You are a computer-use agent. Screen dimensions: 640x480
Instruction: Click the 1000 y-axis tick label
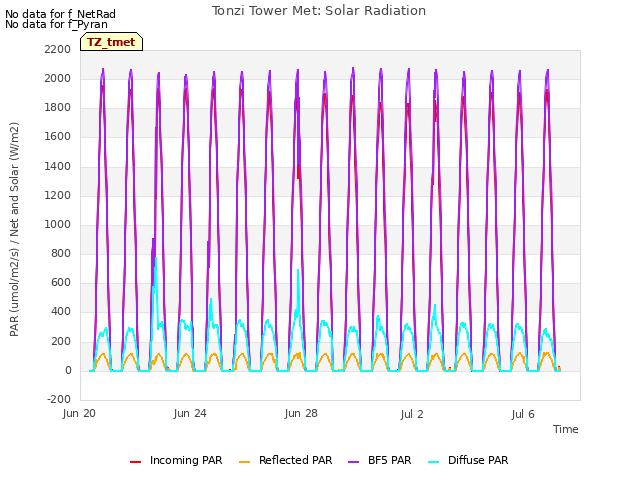[58, 224]
